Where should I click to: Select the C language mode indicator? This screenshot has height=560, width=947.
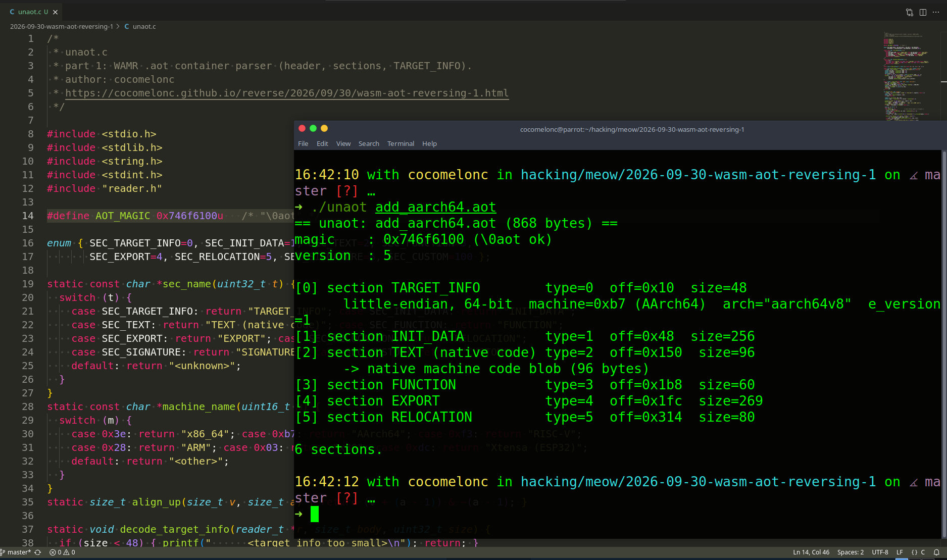point(923,552)
